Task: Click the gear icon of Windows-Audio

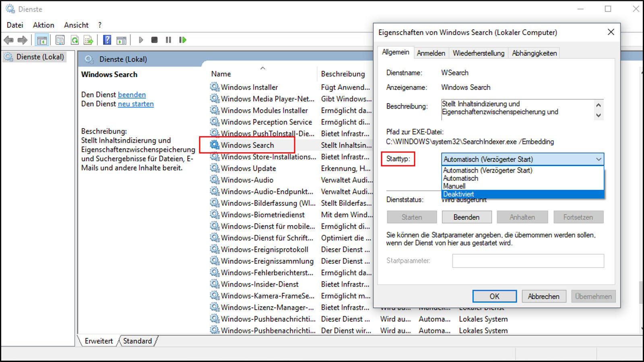Action: click(x=215, y=180)
